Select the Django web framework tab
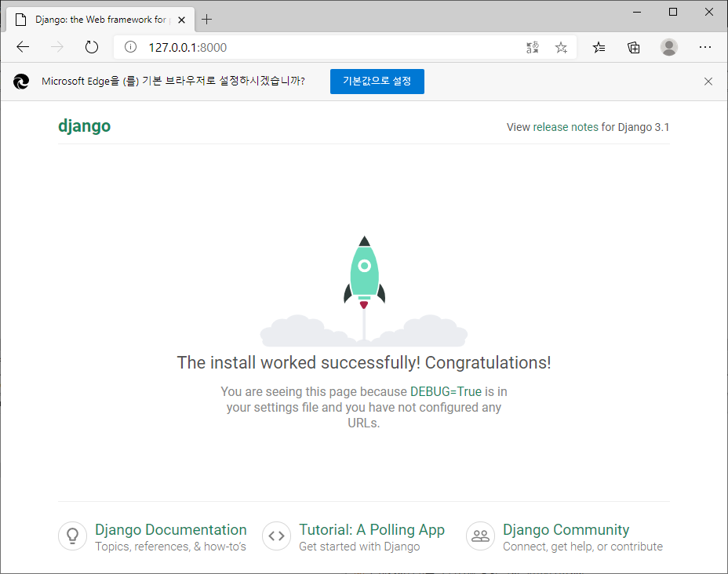 click(100, 20)
